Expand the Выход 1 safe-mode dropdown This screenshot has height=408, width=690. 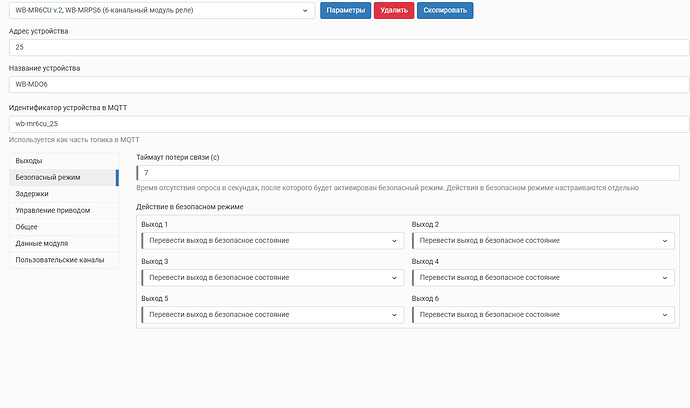pyautogui.click(x=272, y=241)
